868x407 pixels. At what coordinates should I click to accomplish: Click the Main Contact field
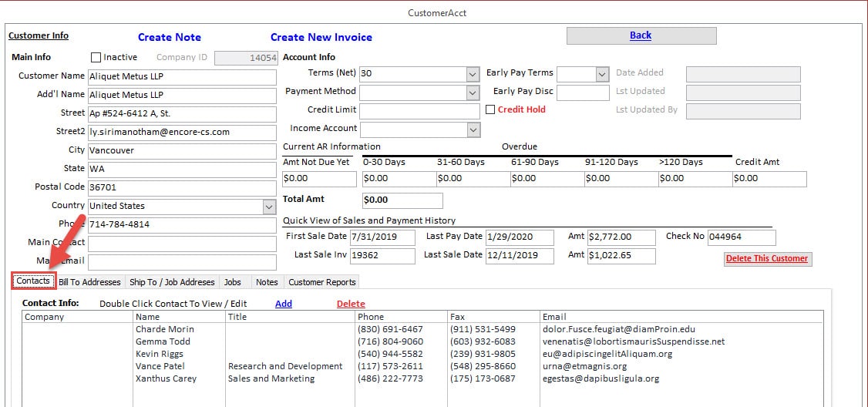pos(182,244)
